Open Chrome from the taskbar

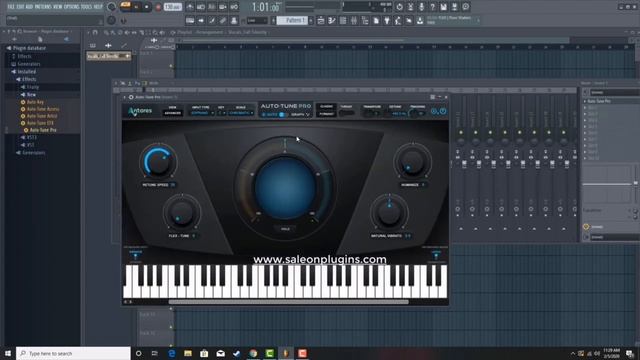click(253, 353)
